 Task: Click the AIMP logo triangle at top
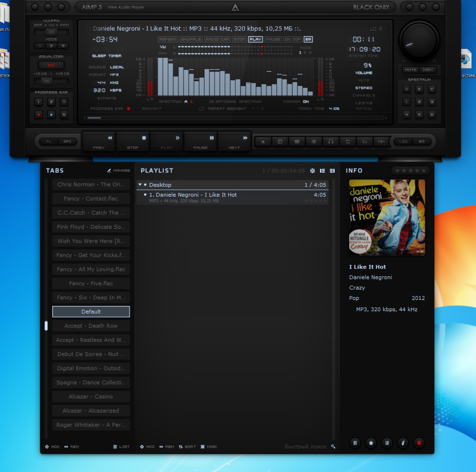click(x=235, y=8)
